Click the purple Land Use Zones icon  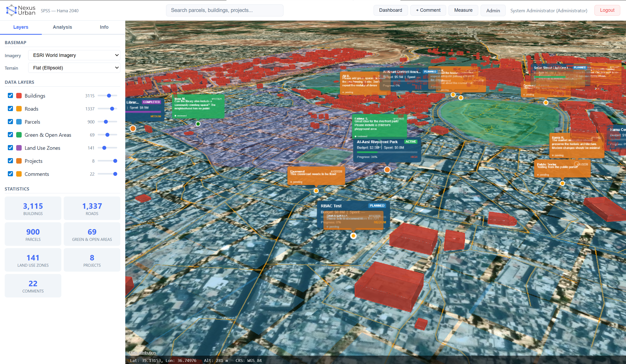19,148
